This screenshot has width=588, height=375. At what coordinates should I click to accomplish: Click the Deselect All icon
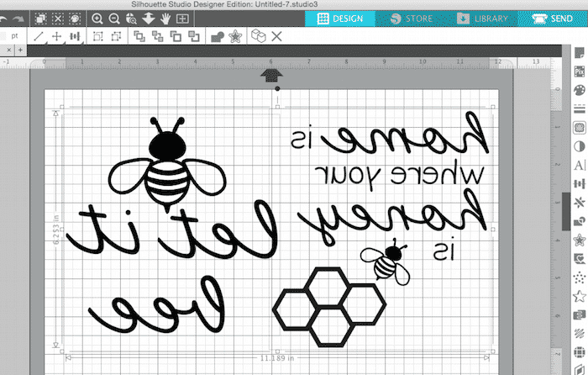tap(57, 18)
